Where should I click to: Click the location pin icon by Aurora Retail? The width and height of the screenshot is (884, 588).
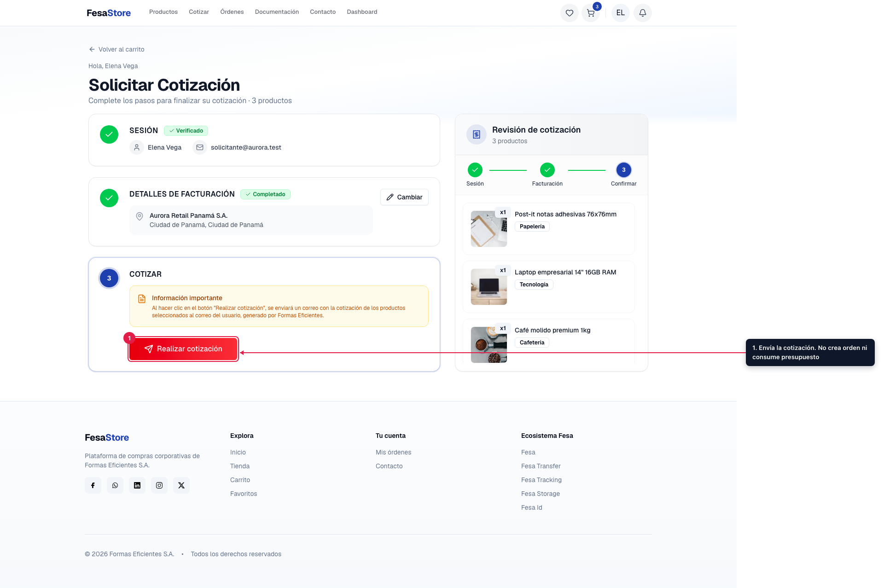pyautogui.click(x=140, y=216)
